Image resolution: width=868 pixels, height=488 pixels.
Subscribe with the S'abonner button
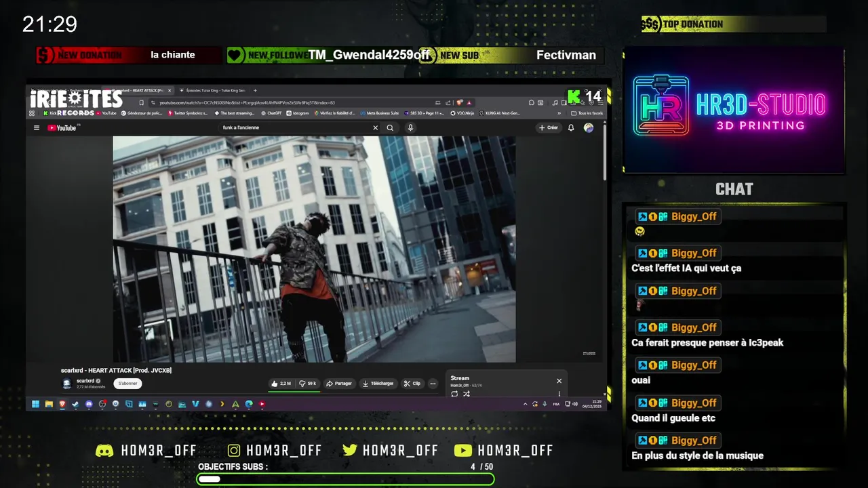127,384
